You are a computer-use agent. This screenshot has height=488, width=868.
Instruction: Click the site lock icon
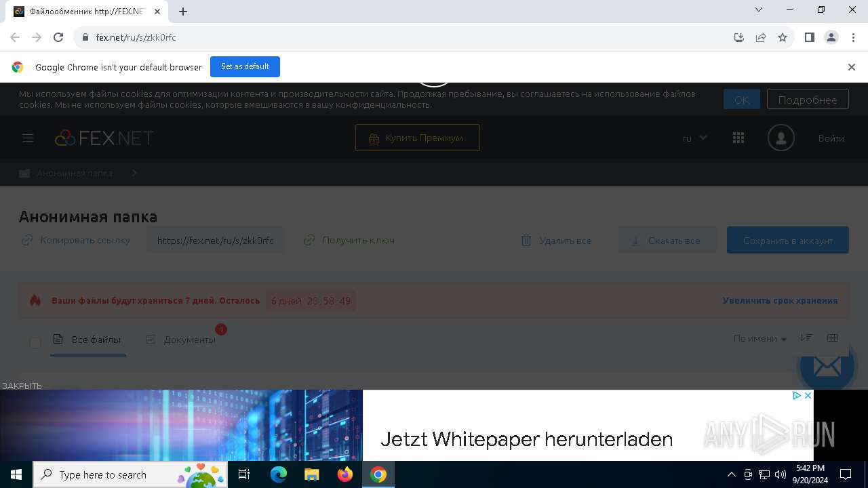click(x=85, y=37)
